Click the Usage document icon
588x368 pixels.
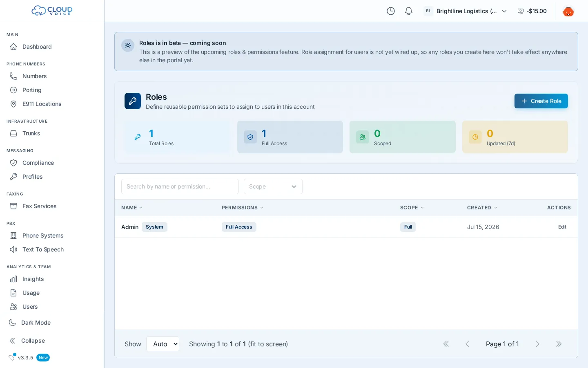13,293
